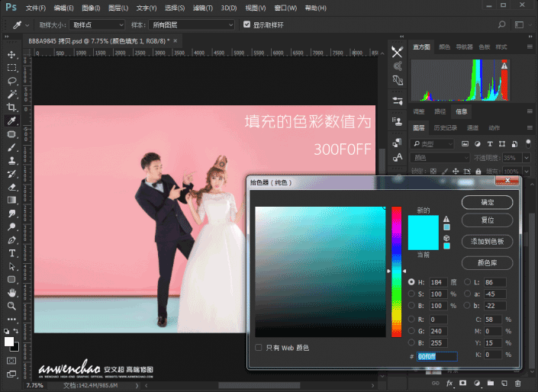The width and height of the screenshot is (538, 392).
Task: Select the Crop tool
Action: [x=12, y=108]
